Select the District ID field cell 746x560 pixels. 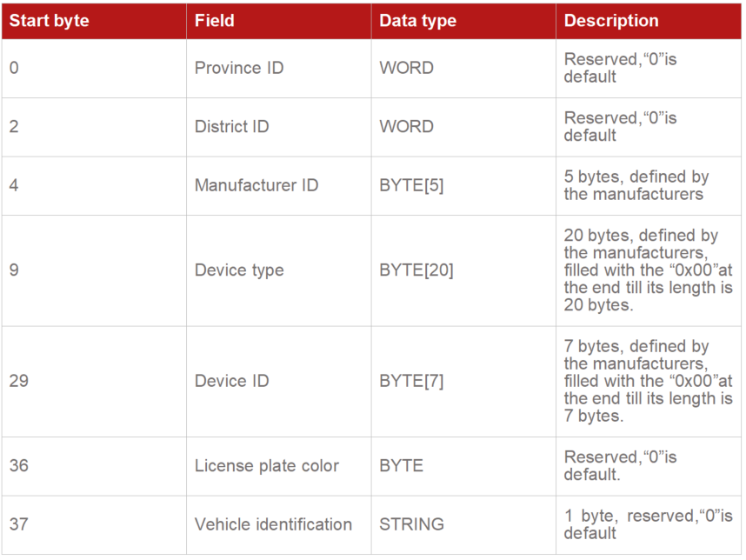coord(232,127)
